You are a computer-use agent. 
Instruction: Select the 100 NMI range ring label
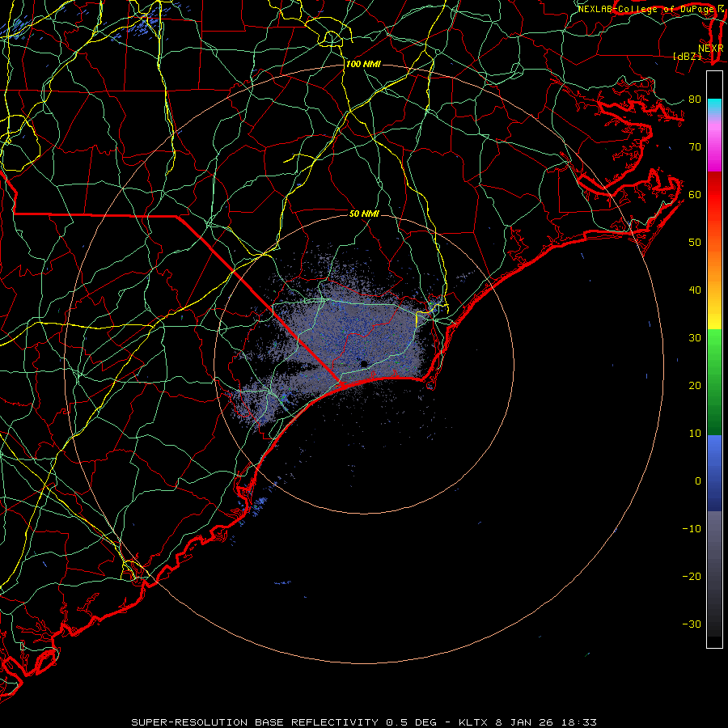363,64
